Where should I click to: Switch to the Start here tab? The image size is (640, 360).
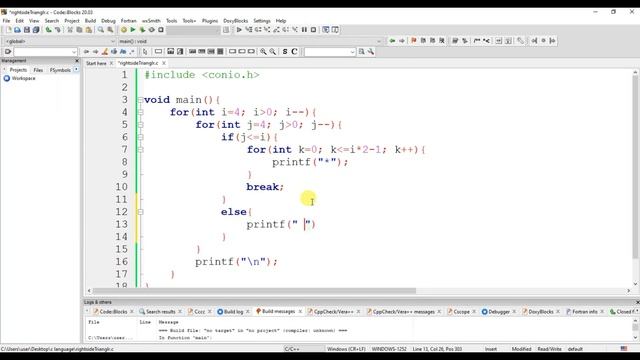96,63
